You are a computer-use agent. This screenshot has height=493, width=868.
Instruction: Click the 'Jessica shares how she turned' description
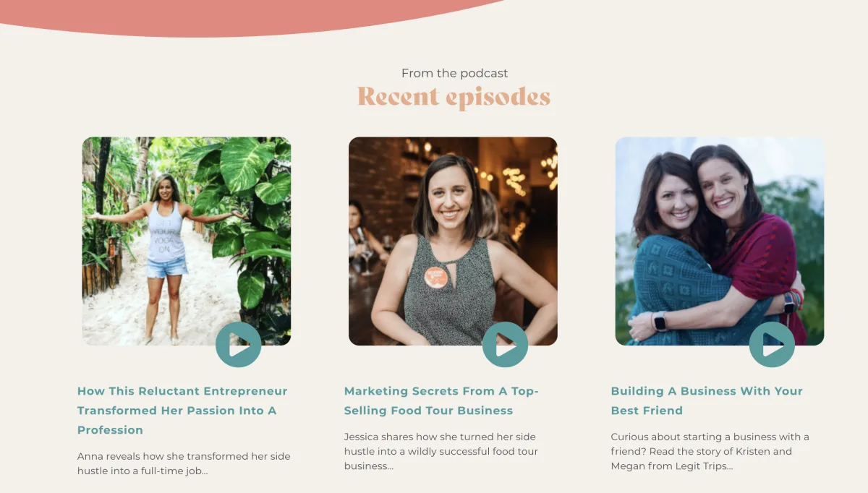point(441,451)
